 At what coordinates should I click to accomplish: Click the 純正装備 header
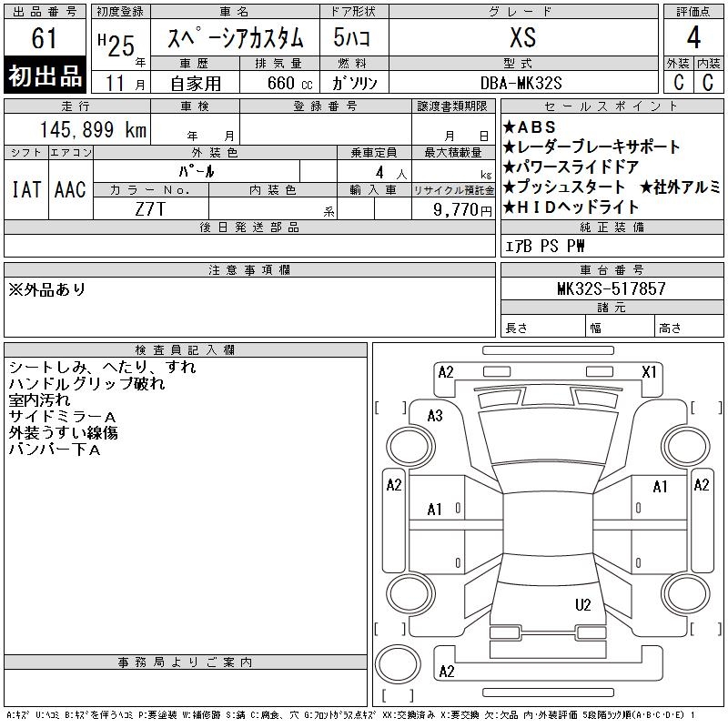pyautogui.click(x=612, y=227)
